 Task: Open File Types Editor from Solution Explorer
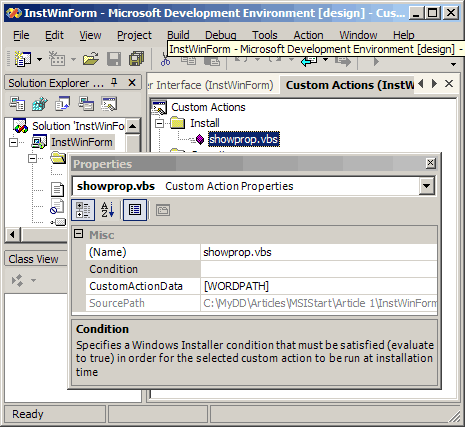click(x=63, y=104)
